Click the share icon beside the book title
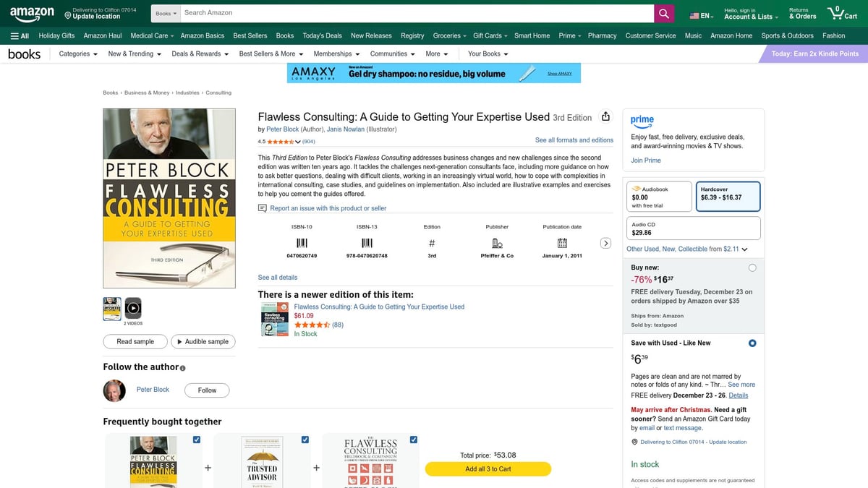Viewport: 868px width, 488px height. pos(604,117)
